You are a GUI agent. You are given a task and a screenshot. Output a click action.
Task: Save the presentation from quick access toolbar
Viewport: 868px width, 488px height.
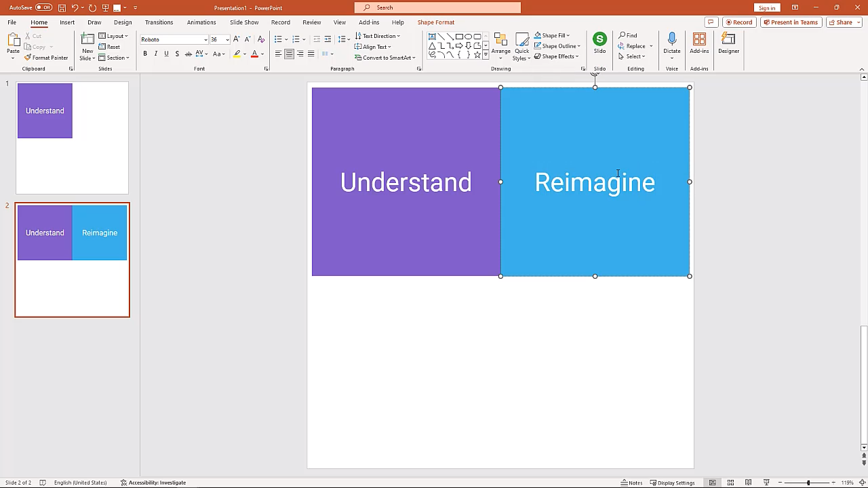point(62,7)
